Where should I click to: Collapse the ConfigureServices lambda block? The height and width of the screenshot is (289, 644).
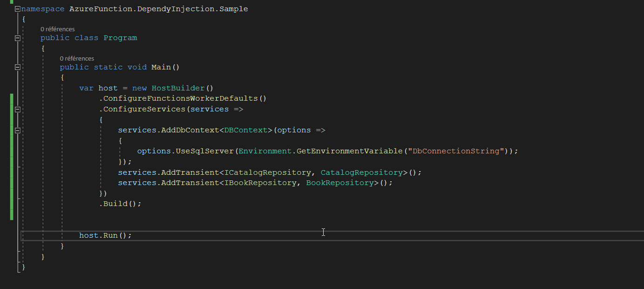click(x=17, y=109)
